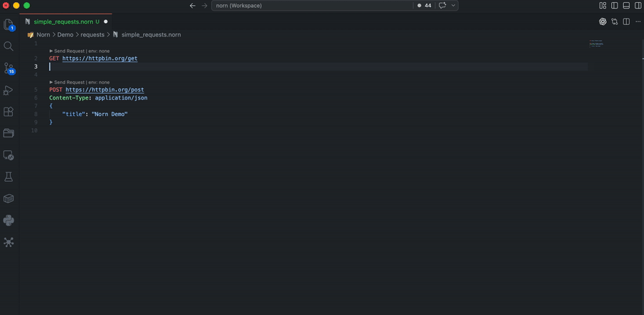This screenshot has width=644, height=315.
Task: Toggle the secondary side bar visibility
Action: tap(638, 6)
